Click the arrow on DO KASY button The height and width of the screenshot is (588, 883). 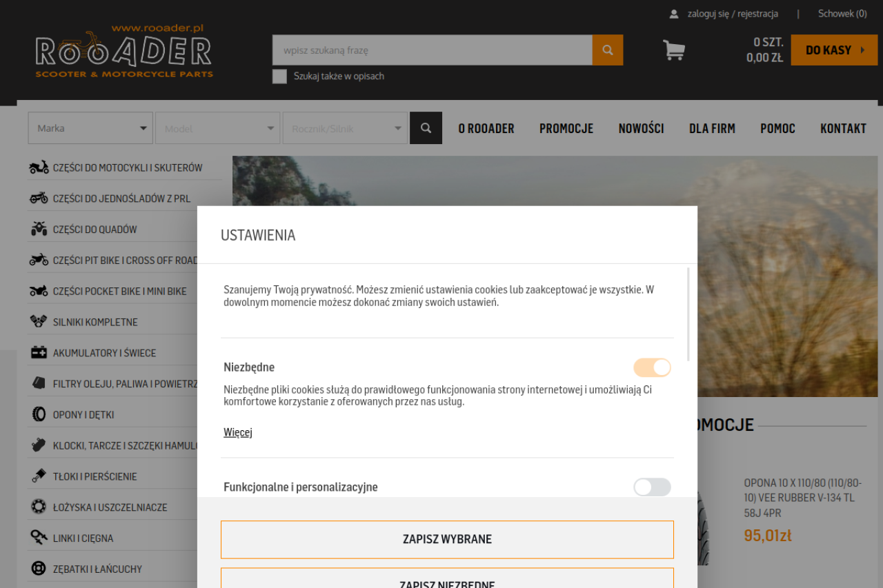(x=863, y=50)
